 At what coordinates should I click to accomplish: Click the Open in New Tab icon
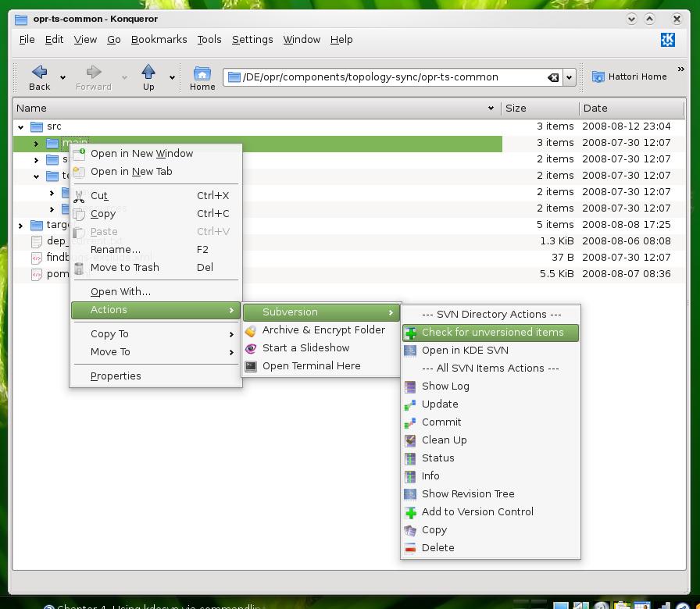tap(79, 172)
